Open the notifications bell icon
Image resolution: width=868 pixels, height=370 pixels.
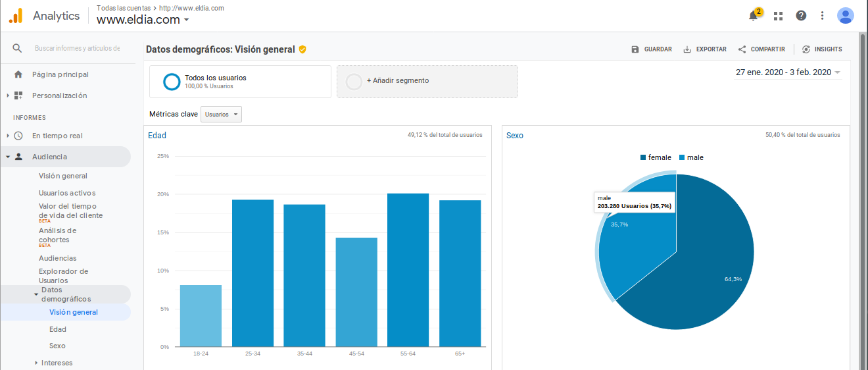click(x=754, y=16)
